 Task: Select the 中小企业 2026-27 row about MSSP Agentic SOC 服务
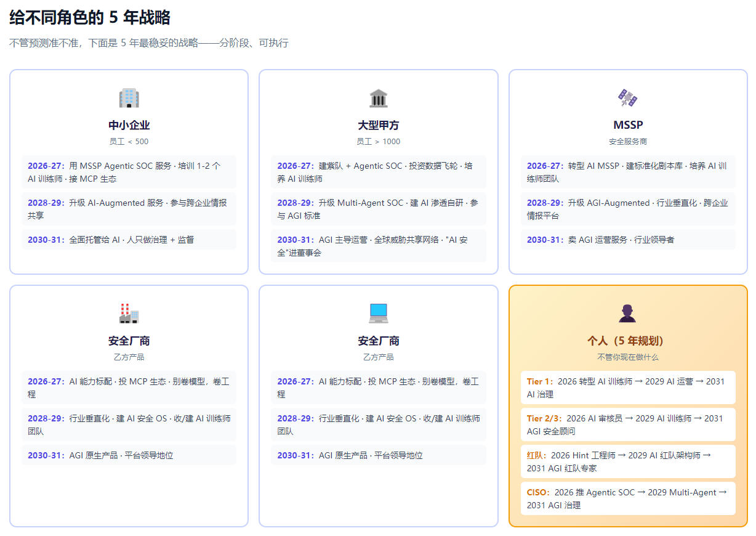tap(129, 172)
